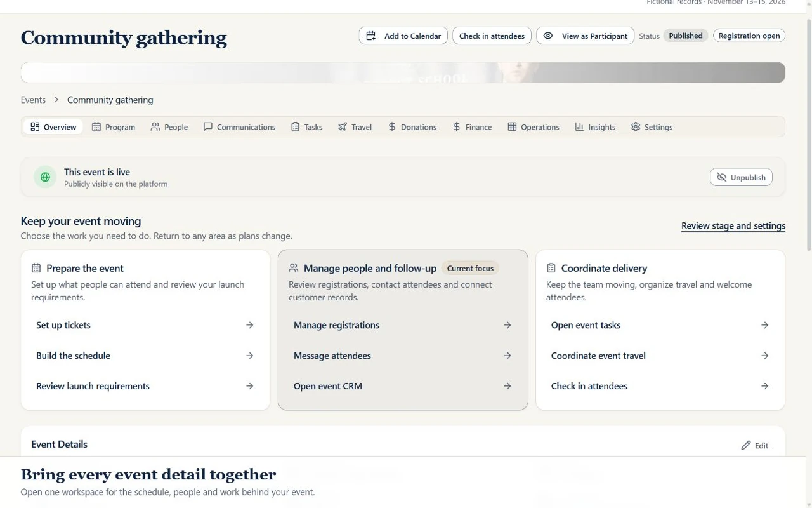Click the Tasks tab clipboard icon
812x508 pixels.
click(295, 126)
